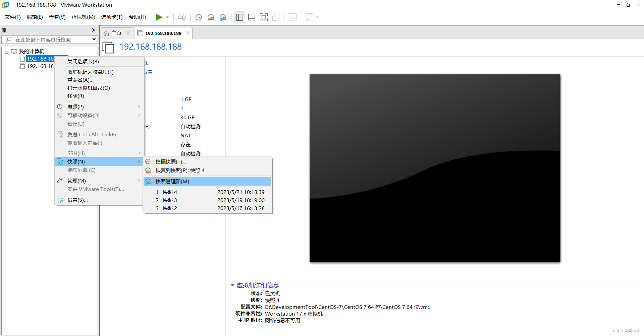The image size is (644, 336).
Task: Close the 主页 tab
Action: pyautogui.click(x=128, y=33)
